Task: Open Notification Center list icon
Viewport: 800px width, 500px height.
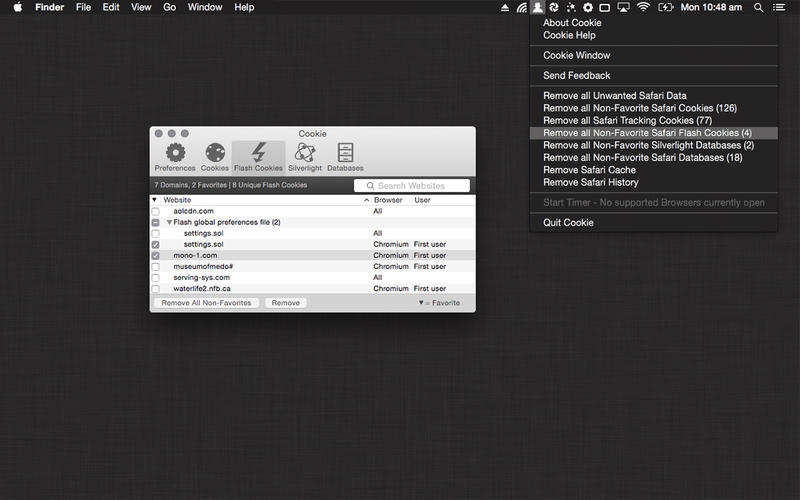Action: [779, 8]
